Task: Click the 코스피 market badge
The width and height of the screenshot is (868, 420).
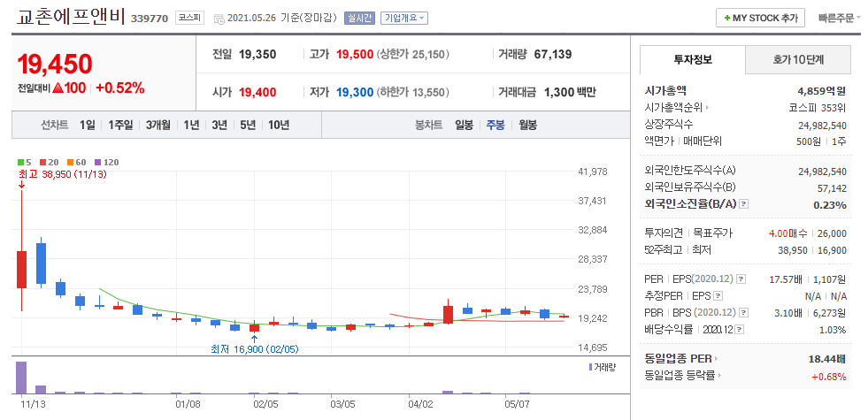Action: click(190, 18)
